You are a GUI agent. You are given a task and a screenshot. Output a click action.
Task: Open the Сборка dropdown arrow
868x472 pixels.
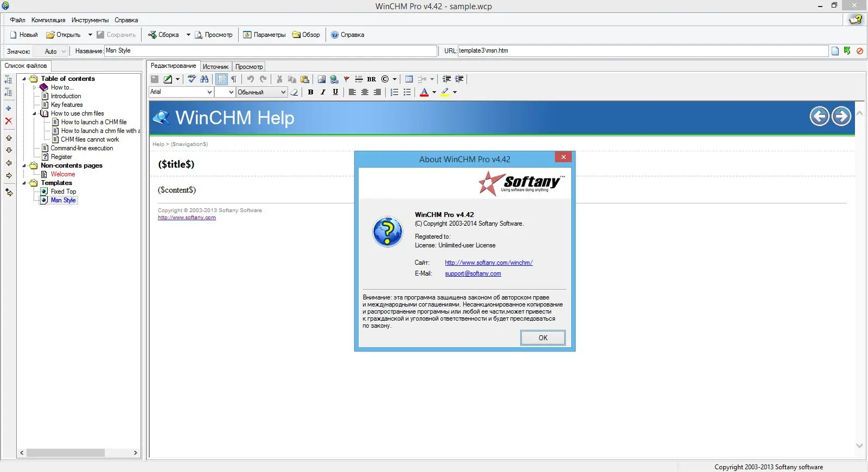(188, 35)
